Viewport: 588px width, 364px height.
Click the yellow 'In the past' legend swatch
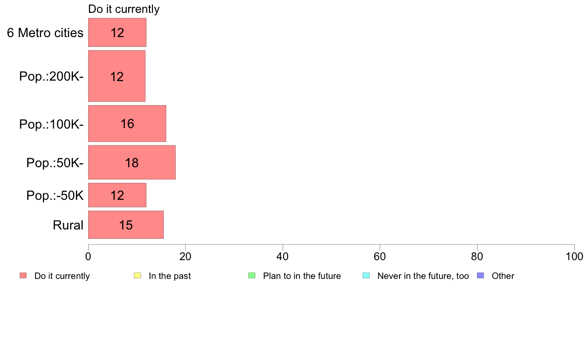[x=138, y=275]
